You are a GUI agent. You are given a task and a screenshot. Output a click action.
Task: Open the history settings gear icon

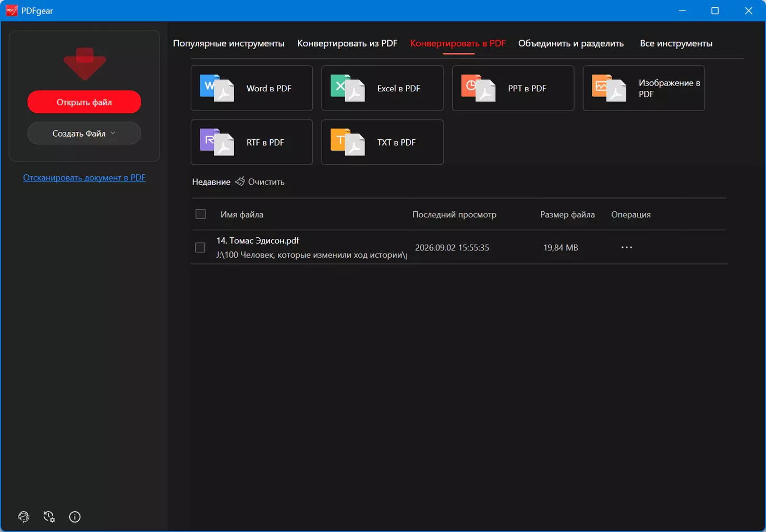click(x=49, y=517)
